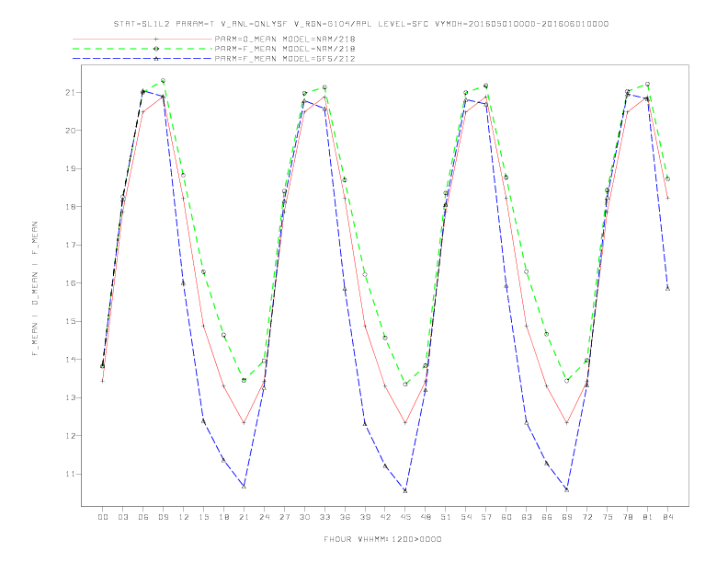The height and width of the screenshot is (563, 728).
Task: Click x-axis tick label 78
Action: pyautogui.click(x=627, y=517)
